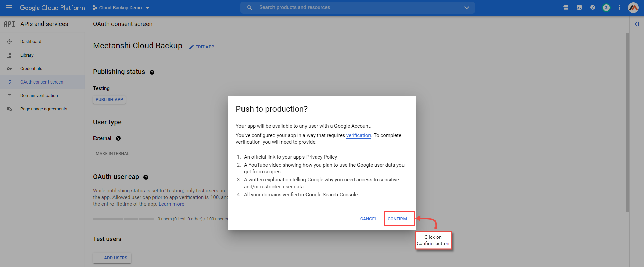This screenshot has width=644, height=267.
Task: Select OAuth consent screen sidebar item
Action: [x=42, y=82]
